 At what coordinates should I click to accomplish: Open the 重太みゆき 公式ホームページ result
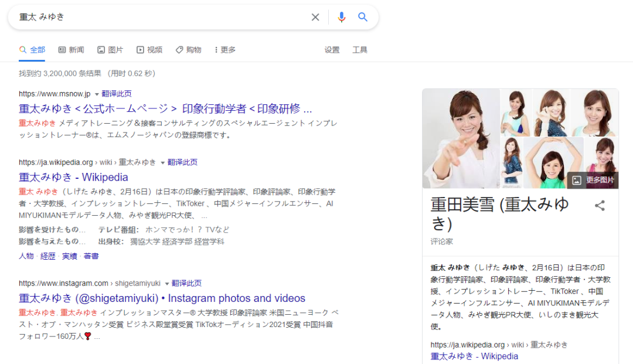[165, 108]
